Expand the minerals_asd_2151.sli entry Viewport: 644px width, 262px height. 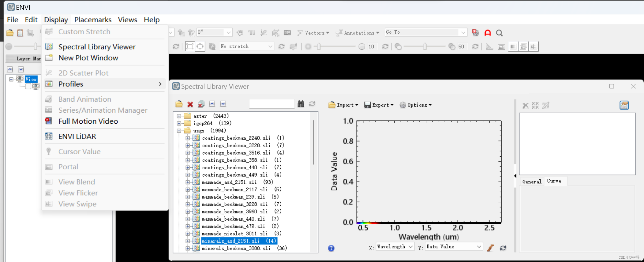click(x=188, y=241)
